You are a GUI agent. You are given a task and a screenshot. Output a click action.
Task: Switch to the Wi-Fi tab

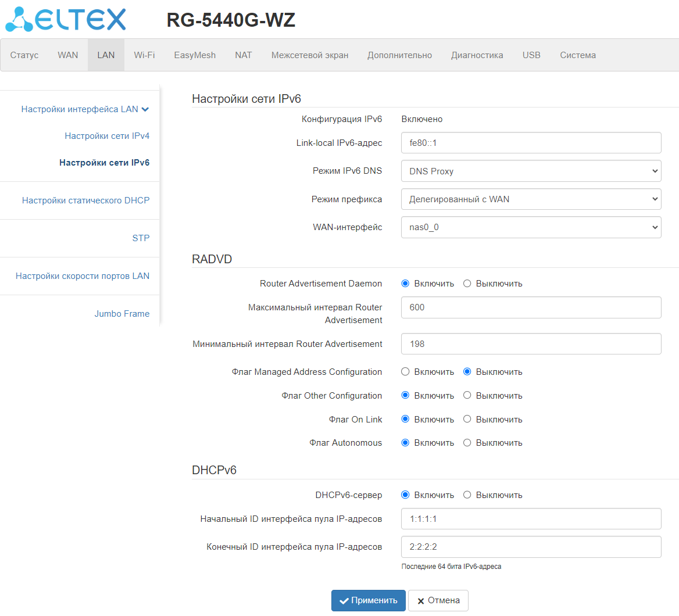144,55
